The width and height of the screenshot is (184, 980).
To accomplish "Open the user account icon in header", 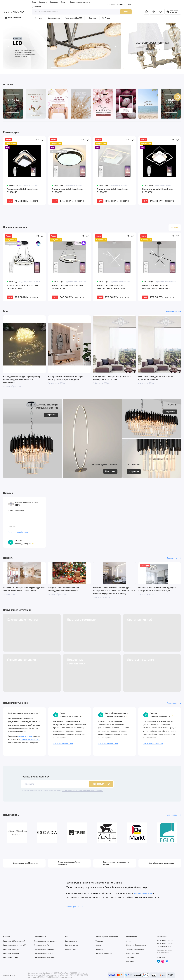I will [x=146, y=12].
